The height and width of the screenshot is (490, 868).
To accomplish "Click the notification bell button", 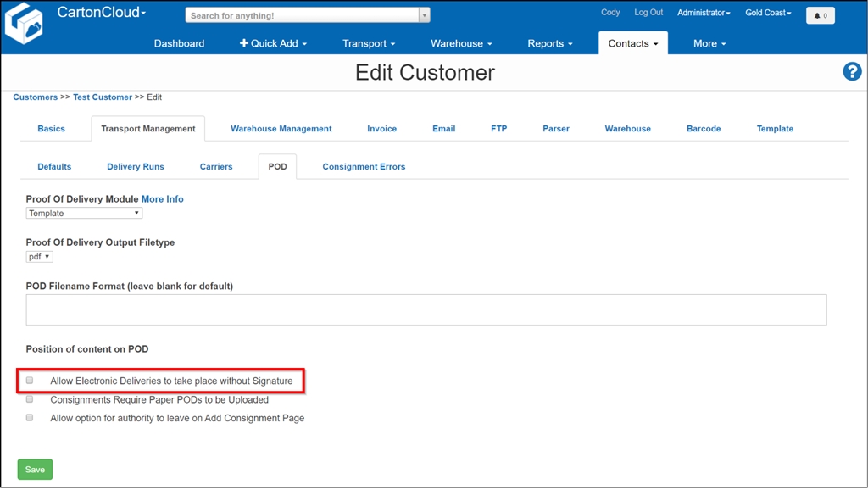I will click(x=821, y=15).
